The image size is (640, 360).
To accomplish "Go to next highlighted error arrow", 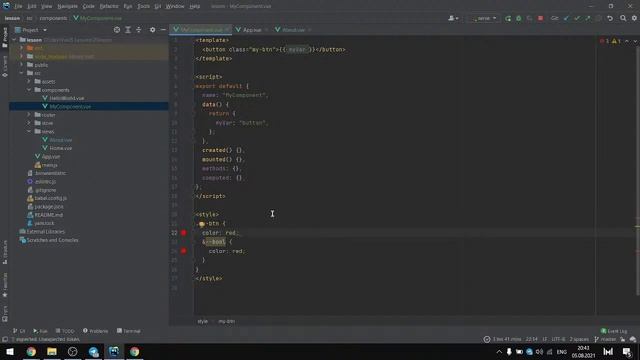I will pos(634,41).
